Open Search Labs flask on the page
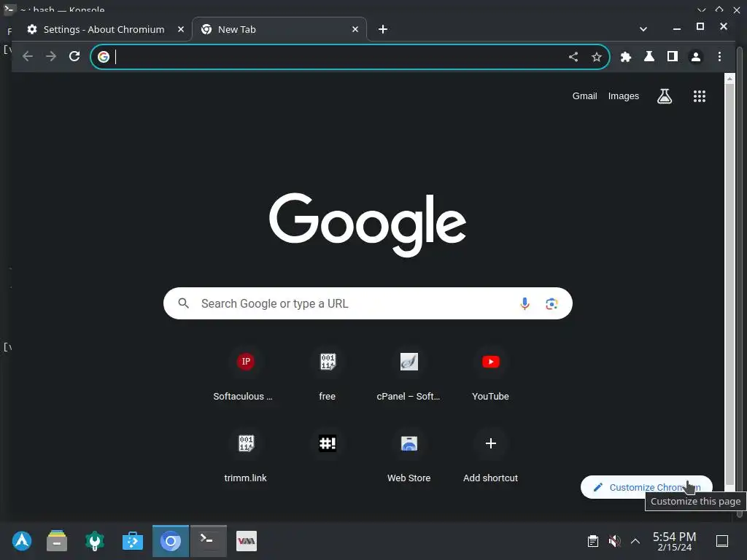Screen dimensions: 747x560 (664, 96)
